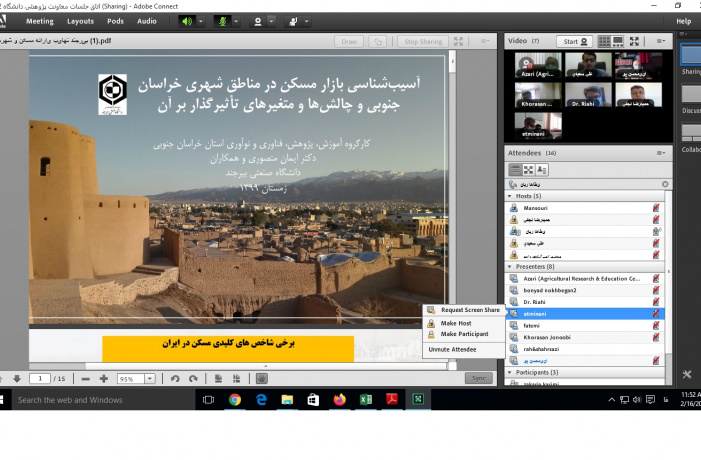This screenshot has height=460, width=701.
Task: Go to next page with down arrow
Action: [x=17, y=379]
